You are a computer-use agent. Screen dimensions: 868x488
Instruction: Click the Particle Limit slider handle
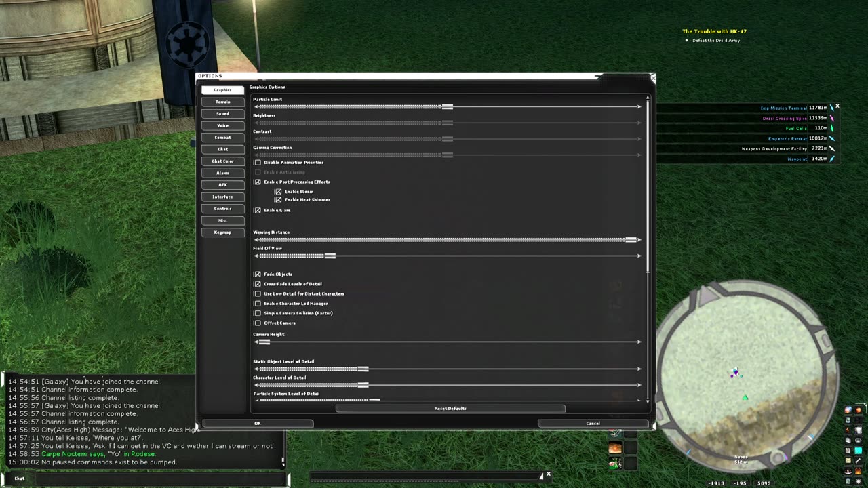[x=447, y=106]
